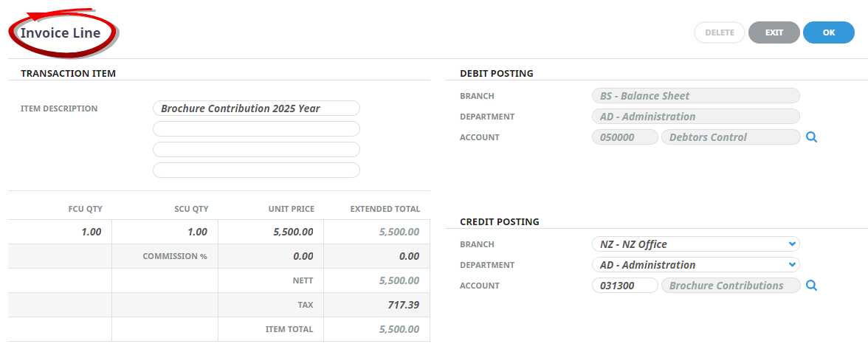
Task: Expand the credit posting Department dropdown
Action: 695,265
